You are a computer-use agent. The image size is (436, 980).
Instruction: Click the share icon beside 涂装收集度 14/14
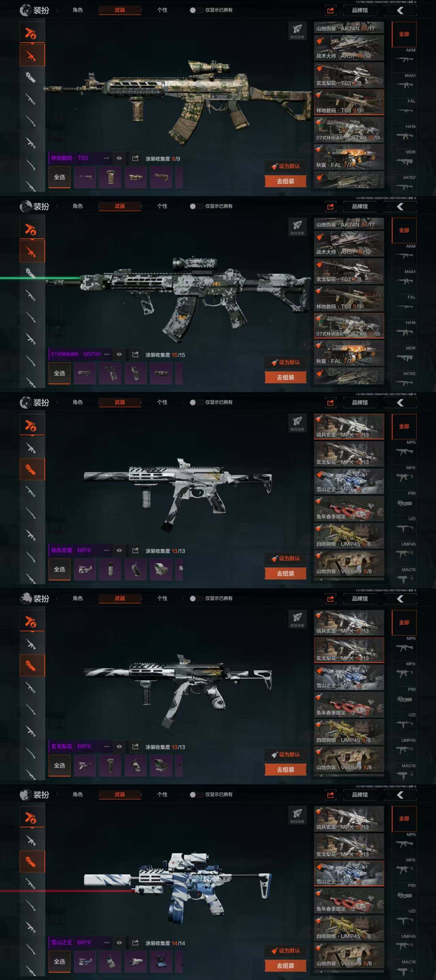click(x=135, y=942)
